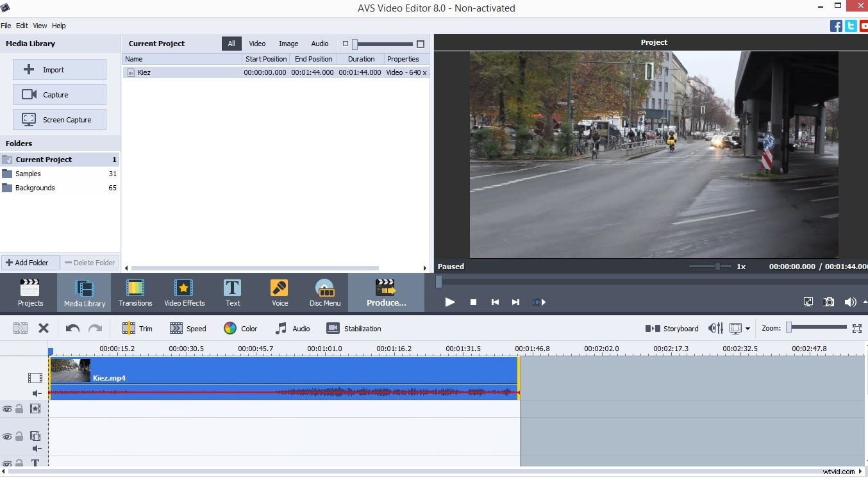Open the Stabilization tool
The width and height of the screenshot is (868, 478).
click(353, 328)
